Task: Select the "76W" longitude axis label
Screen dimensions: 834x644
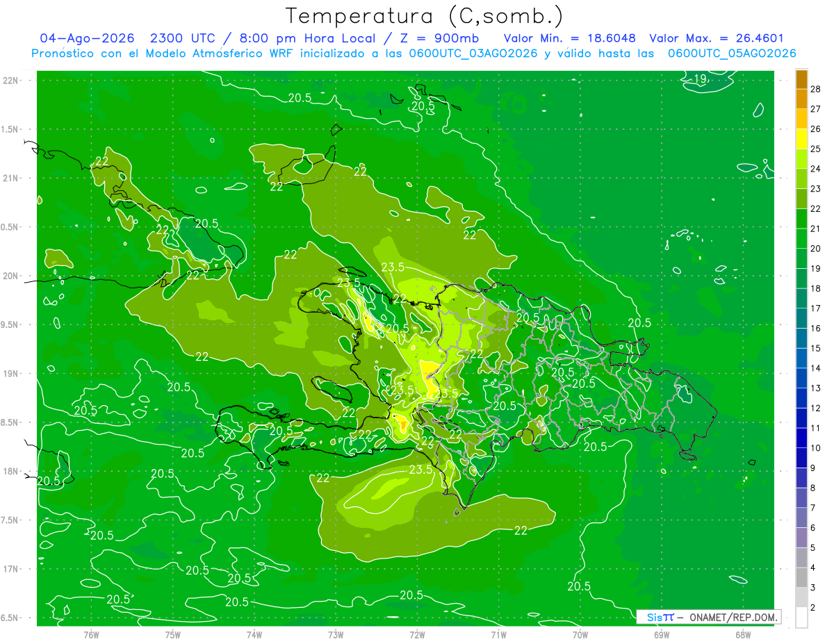Action: tap(91, 635)
